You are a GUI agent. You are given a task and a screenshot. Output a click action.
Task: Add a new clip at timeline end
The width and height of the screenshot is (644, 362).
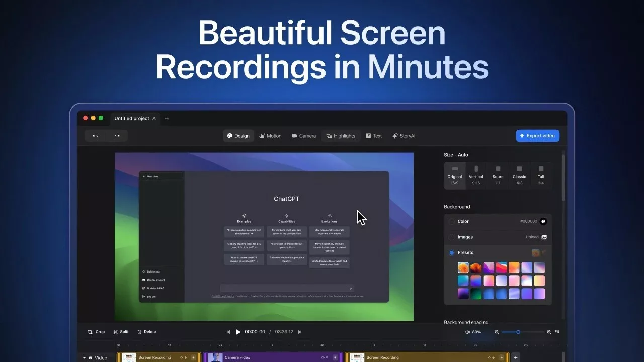click(515, 357)
